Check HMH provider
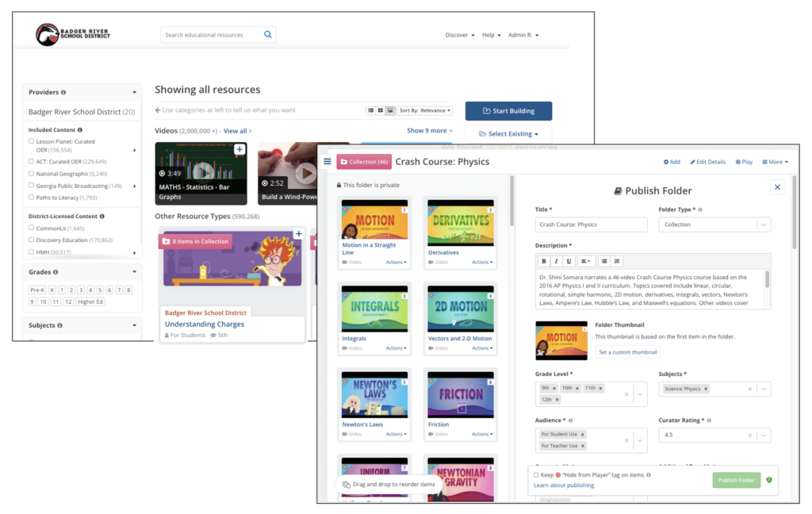 [31, 251]
